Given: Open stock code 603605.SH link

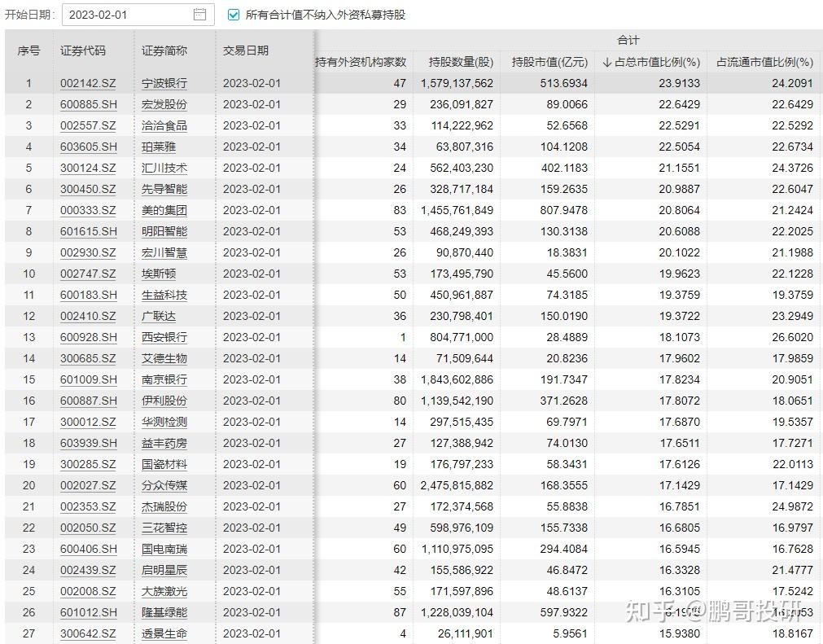Looking at the screenshot, I should pyautogui.click(x=89, y=147).
